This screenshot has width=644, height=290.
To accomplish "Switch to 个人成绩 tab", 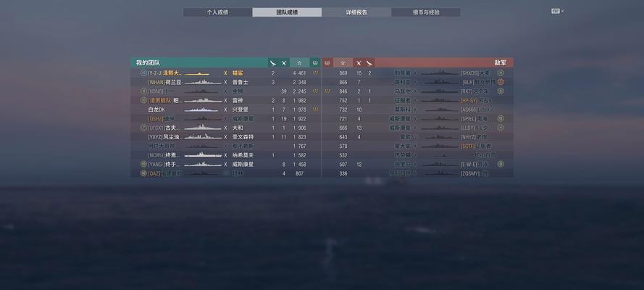I will (x=217, y=12).
